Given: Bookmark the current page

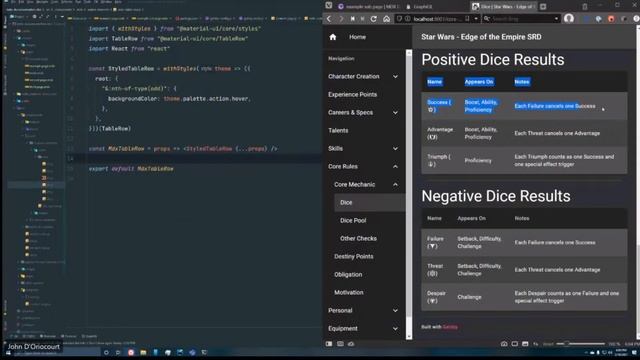Looking at the screenshot, I should tap(467, 19).
